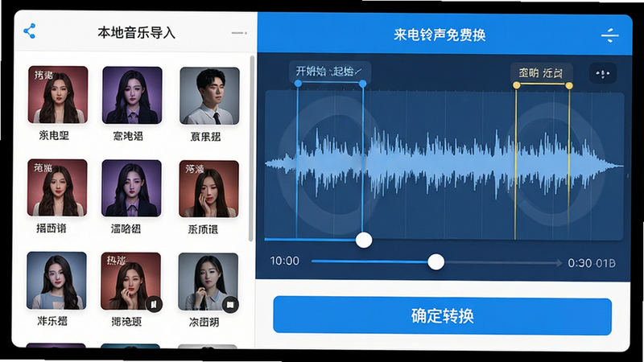This screenshot has width=644, height=362.
Task: Pick the third-row woman on blue-gray background thumbnail
Action: [56, 281]
